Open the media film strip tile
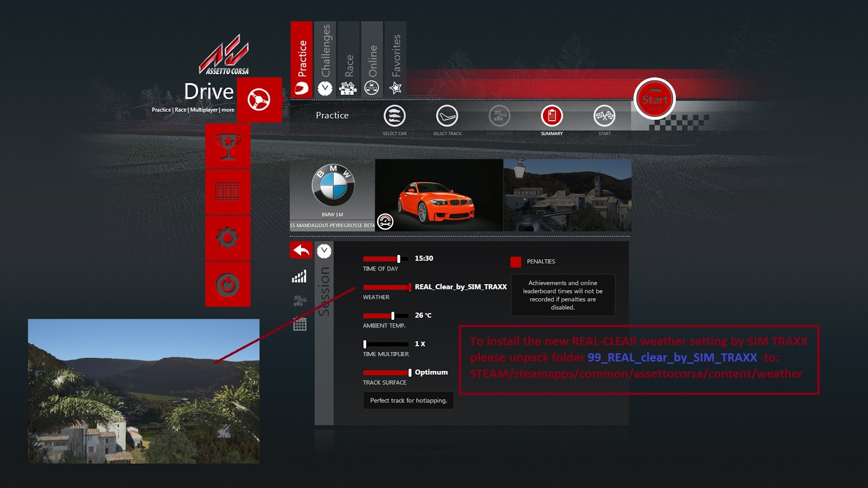The image size is (868, 488). (x=228, y=192)
